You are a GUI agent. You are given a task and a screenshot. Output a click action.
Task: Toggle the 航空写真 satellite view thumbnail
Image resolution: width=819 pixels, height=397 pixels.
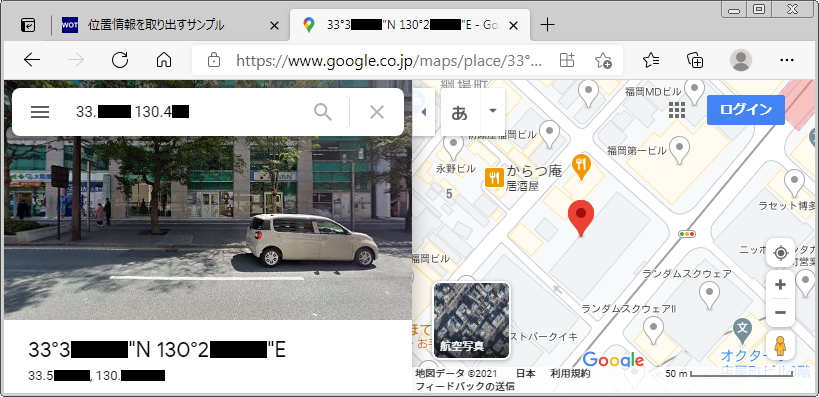click(472, 320)
